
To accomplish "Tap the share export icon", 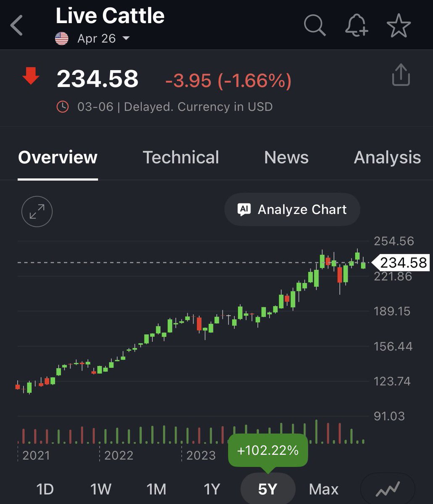I will coord(401,76).
